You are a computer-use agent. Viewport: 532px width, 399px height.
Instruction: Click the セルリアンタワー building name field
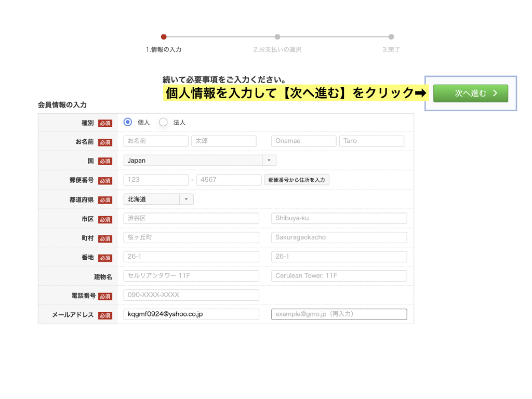[x=191, y=276]
